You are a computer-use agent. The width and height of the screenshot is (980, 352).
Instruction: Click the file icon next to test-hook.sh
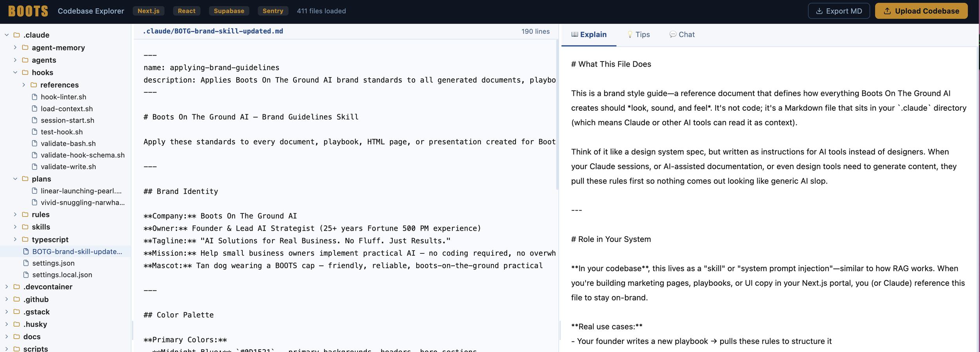pos(34,132)
